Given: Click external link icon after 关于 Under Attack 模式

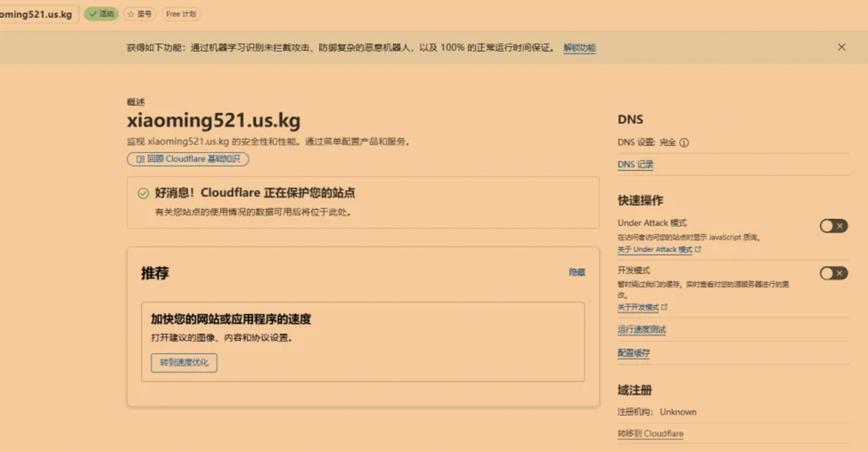Looking at the screenshot, I should tap(698, 249).
